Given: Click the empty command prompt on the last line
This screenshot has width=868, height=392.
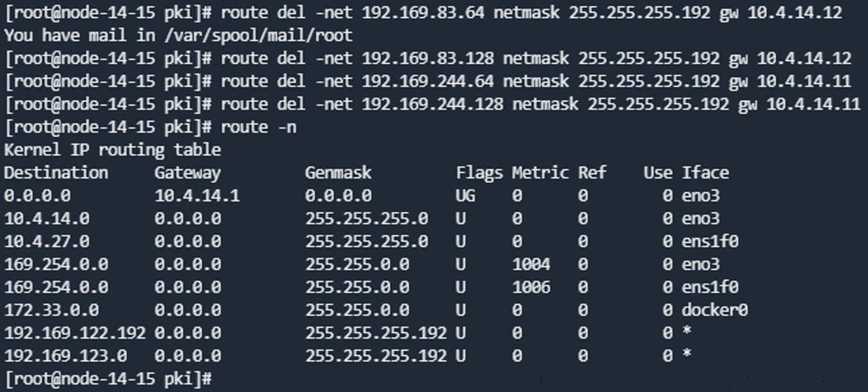Looking at the screenshot, I should pyautogui.click(x=109, y=379).
